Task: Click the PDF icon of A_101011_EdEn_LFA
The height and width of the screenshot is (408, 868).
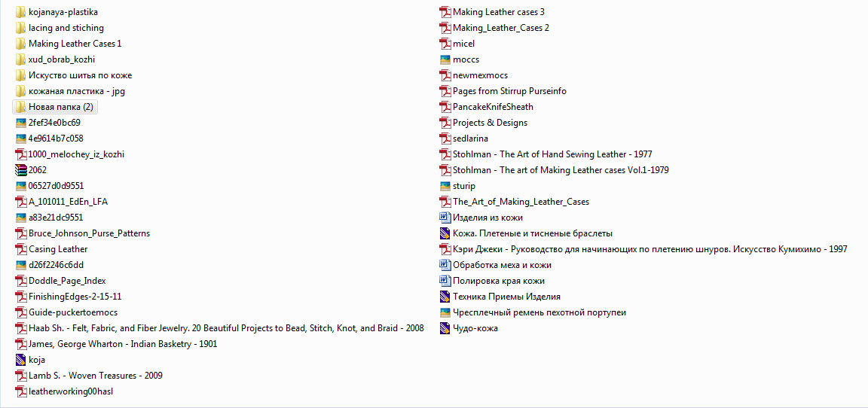Action: tap(20, 202)
